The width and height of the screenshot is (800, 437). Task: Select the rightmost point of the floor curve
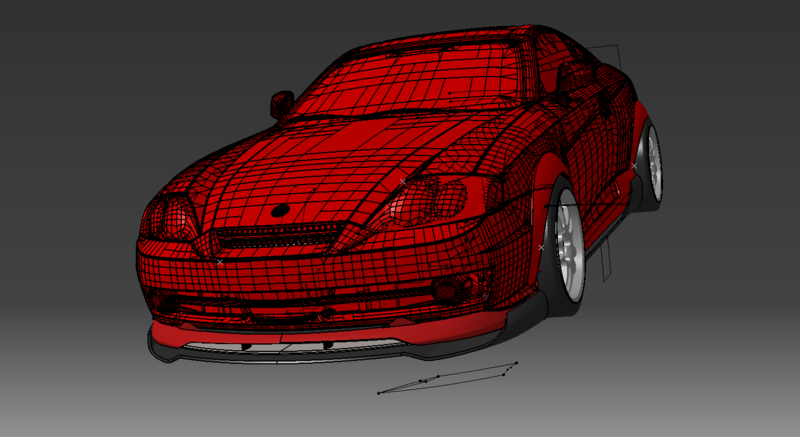pos(516,363)
